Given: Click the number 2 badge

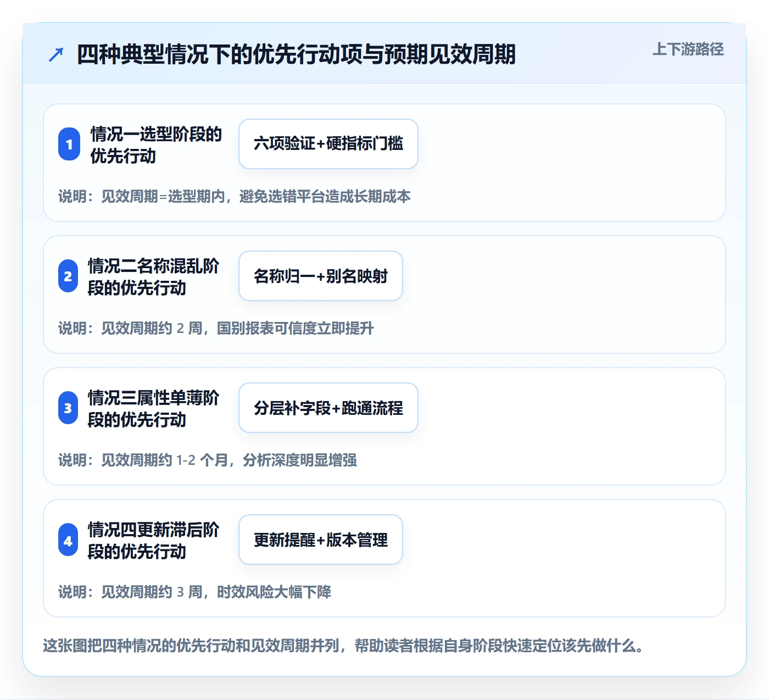Looking at the screenshot, I should click(x=68, y=276).
